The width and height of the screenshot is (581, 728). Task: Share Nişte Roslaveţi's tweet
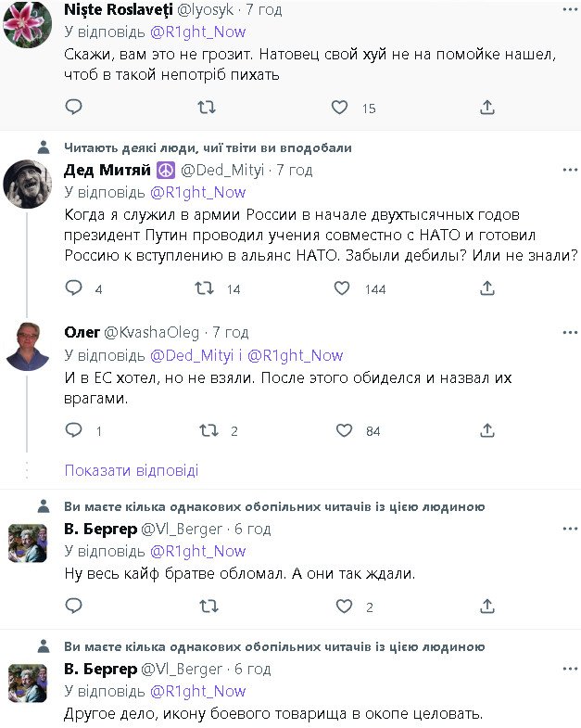pos(486,109)
